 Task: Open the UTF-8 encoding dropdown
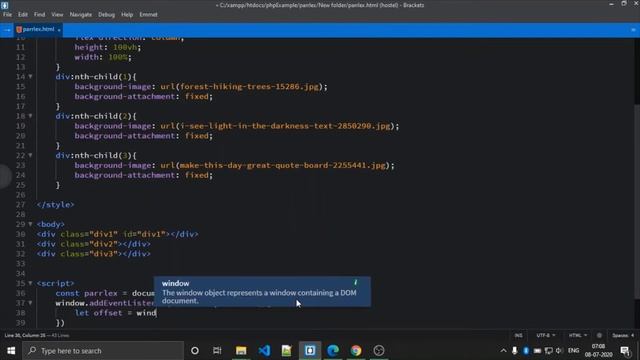(x=546, y=335)
